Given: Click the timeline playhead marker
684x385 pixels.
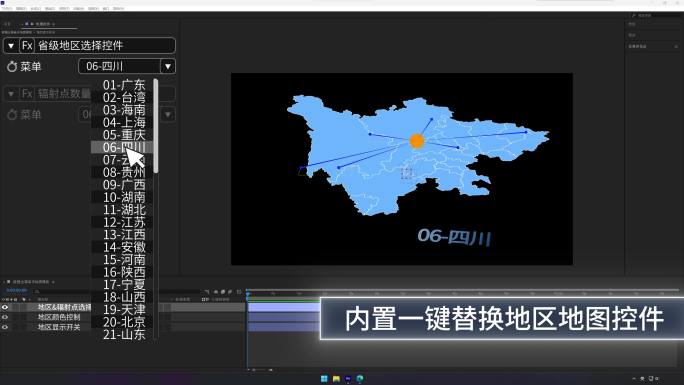Looking at the screenshot, I should [248, 294].
